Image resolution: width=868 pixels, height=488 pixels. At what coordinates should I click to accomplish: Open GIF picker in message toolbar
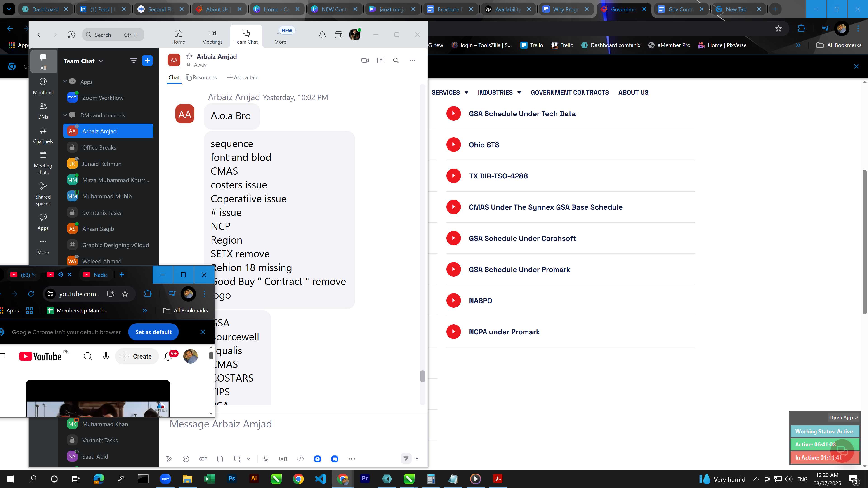pos(203,459)
